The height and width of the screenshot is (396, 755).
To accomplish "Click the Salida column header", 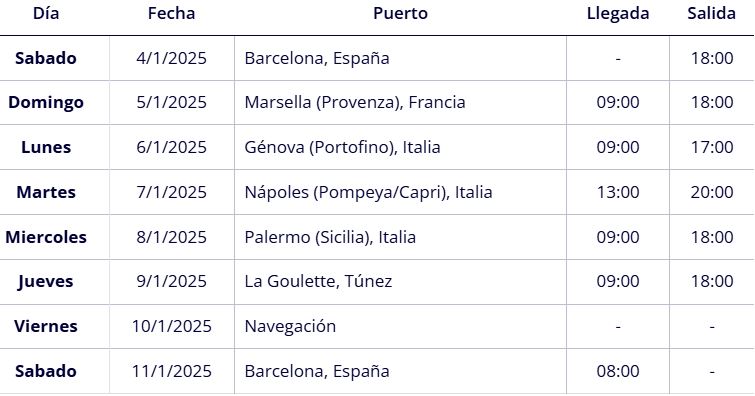I will (711, 13).
